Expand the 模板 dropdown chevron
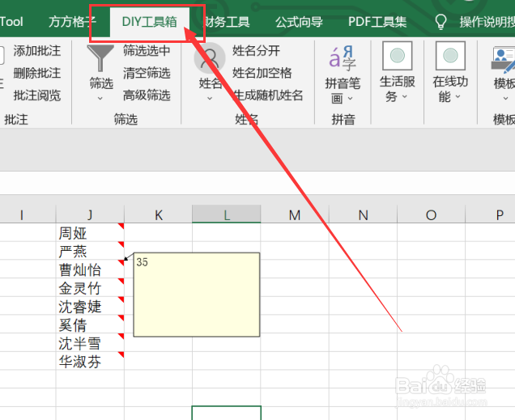The image size is (515, 420). (505, 98)
